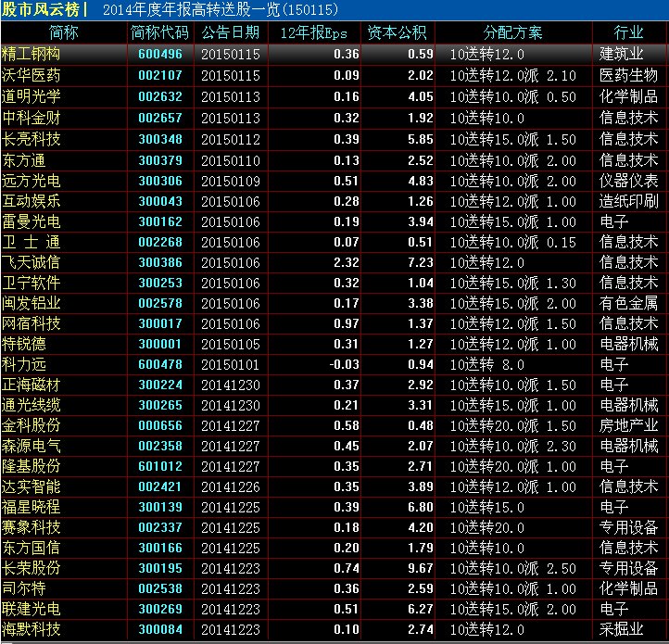Select stock code 300253

click(160, 283)
